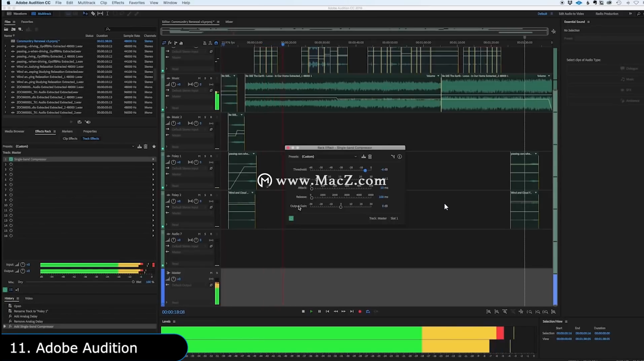The image size is (644, 361).
Task: Solo the Music 2 track
Action: coord(205,117)
